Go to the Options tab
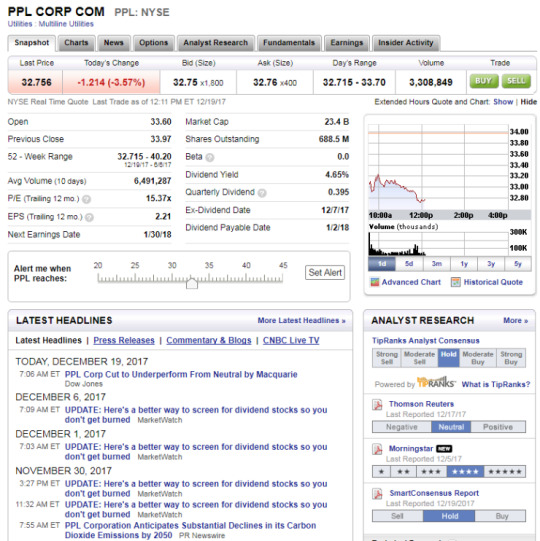The height and width of the screenshot is (541, 540). 153,43
